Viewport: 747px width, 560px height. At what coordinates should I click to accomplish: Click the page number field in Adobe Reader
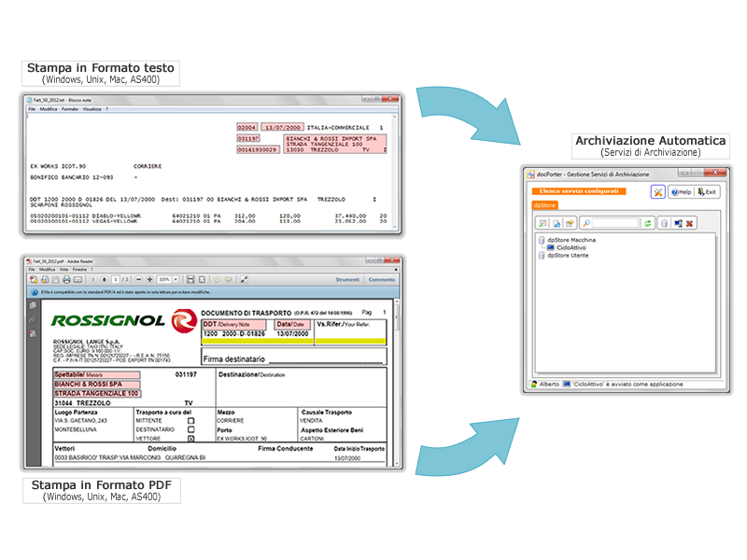[x=115, y=279]
